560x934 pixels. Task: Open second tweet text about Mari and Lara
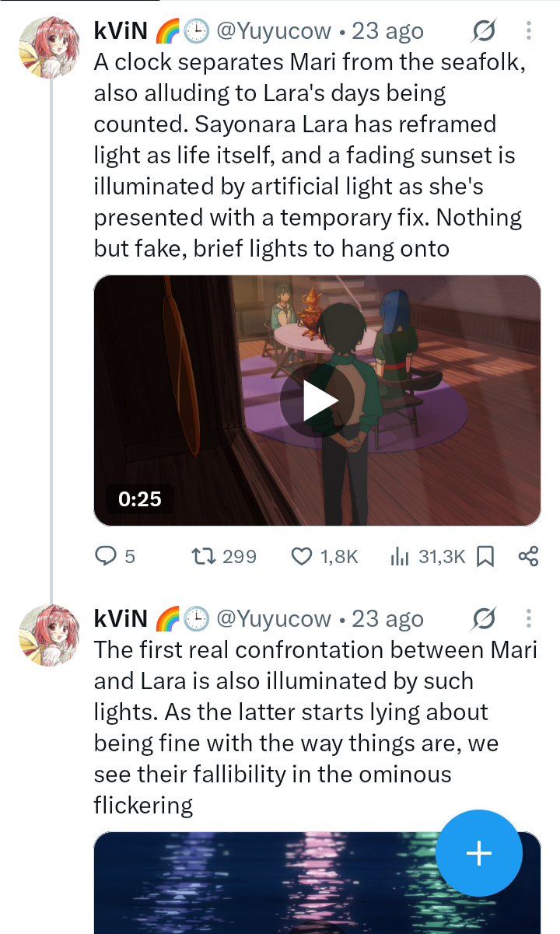316,728
